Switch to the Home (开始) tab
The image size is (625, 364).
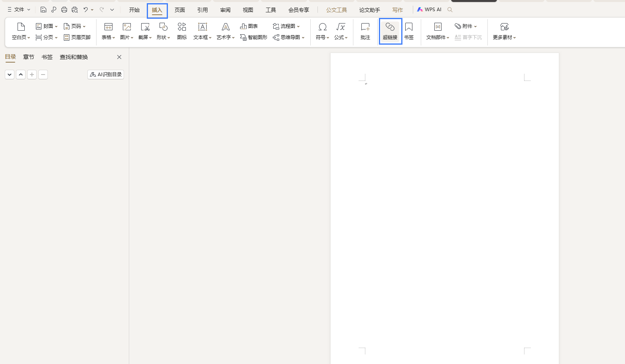(134, 10)
